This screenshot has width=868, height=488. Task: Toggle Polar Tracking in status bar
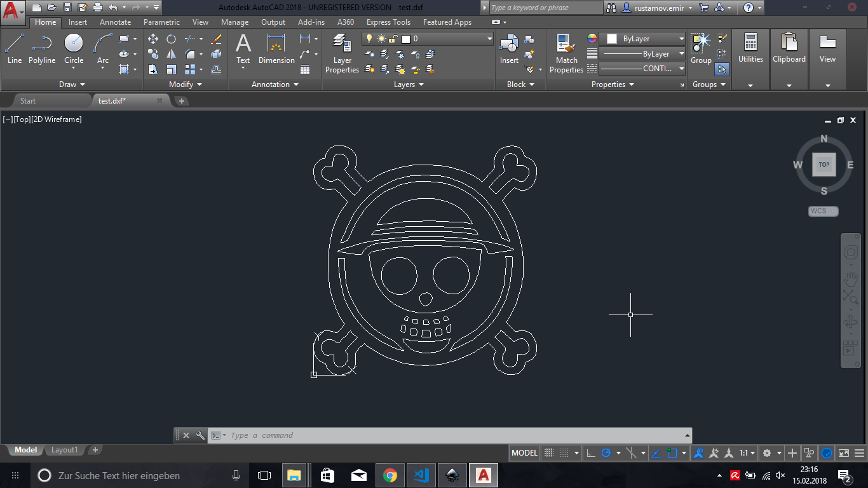[x=606, y=453]
